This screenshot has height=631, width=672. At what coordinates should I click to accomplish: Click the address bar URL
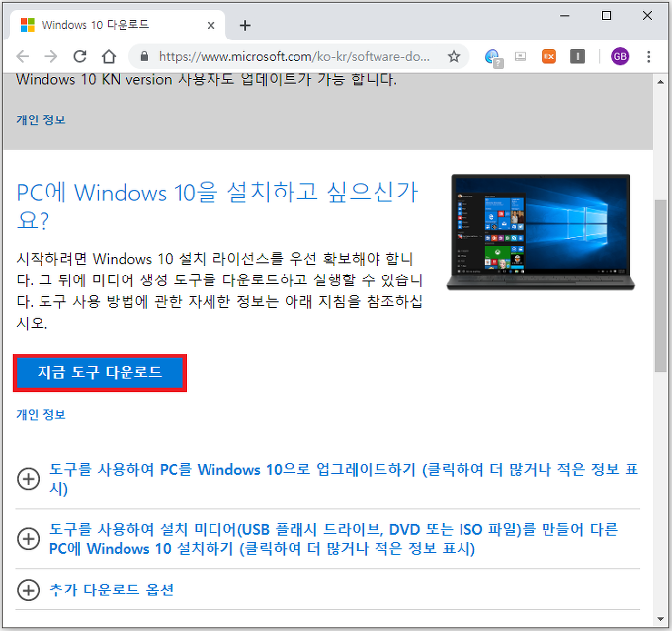pyautogui.click(x=294, y=56)
